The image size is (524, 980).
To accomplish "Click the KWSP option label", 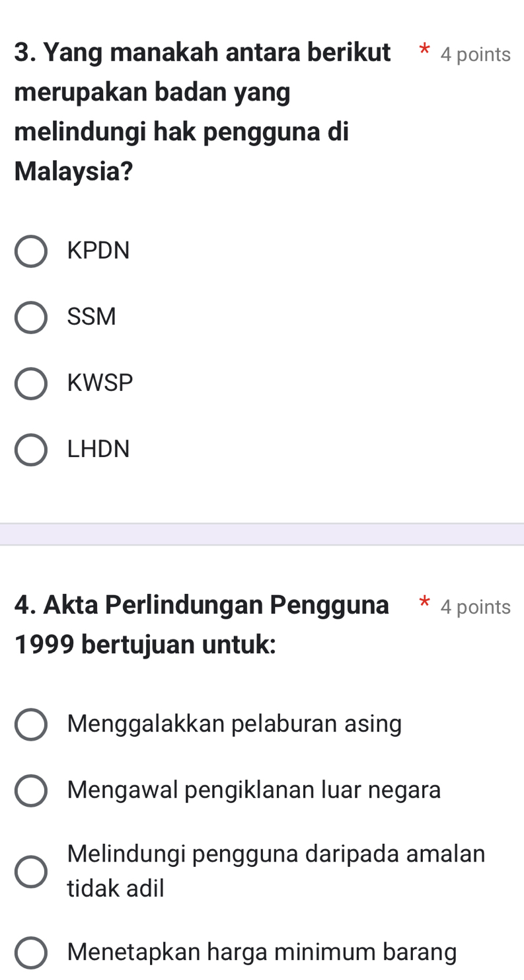I will pos(100,384).
